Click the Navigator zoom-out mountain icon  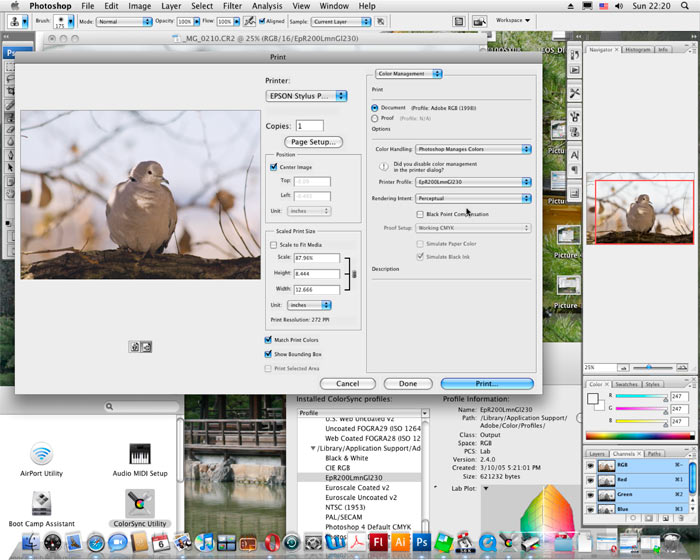tap(623, 368)
